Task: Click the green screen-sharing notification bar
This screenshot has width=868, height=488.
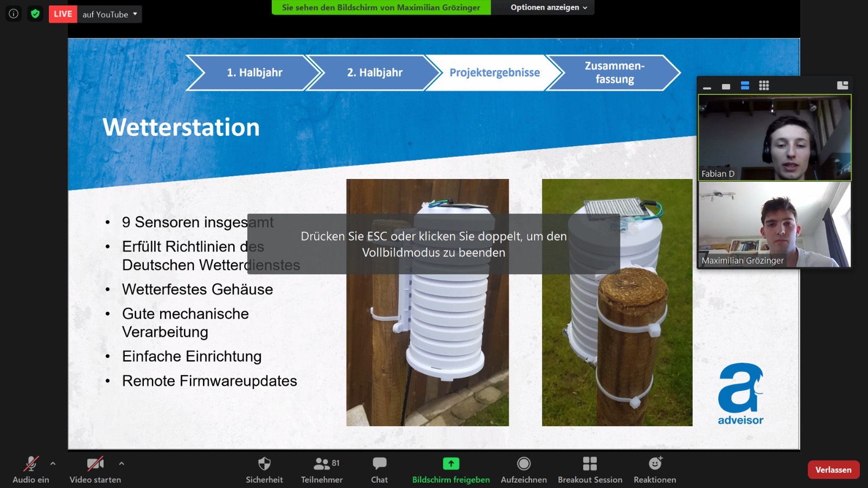Action: tap(381, 8)
